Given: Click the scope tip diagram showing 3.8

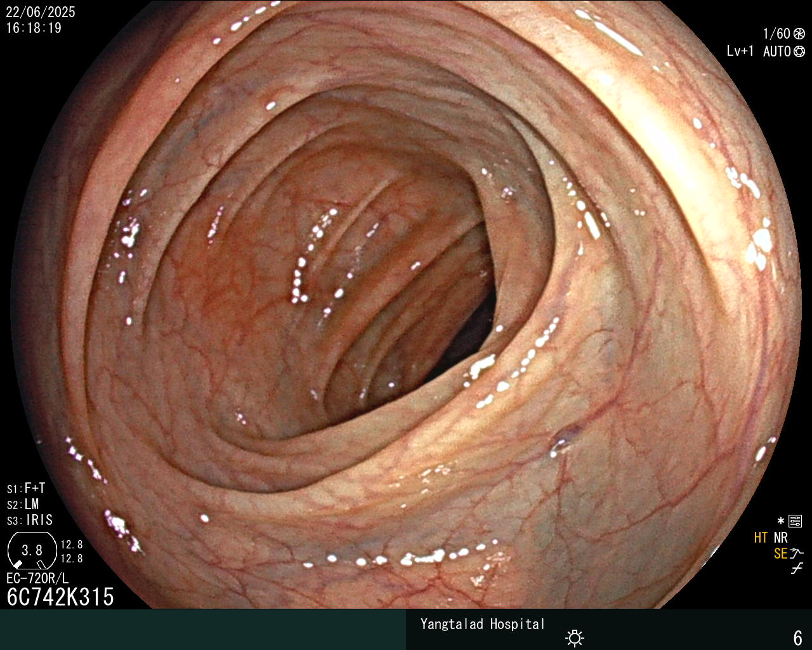Looking at the screenshot, I should pyautogui.click(x=32, y=550).
